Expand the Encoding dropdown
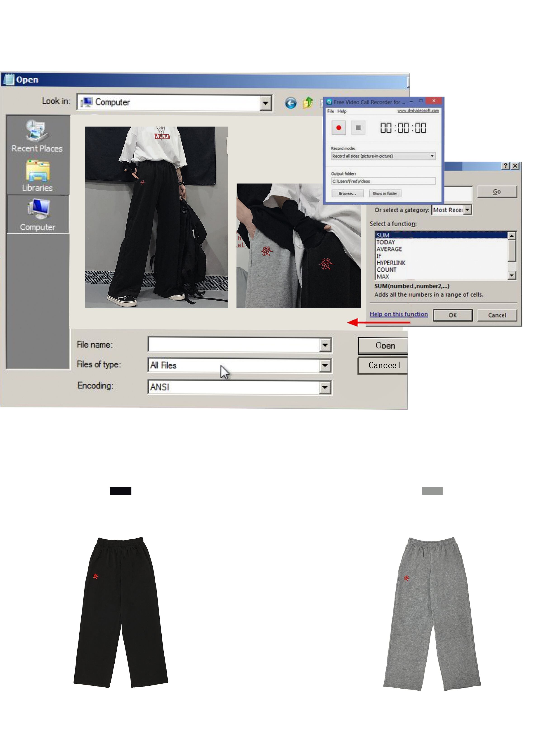The width and height of the screenshot is (560, 746). pyautogui.click(x=324, y=387)
